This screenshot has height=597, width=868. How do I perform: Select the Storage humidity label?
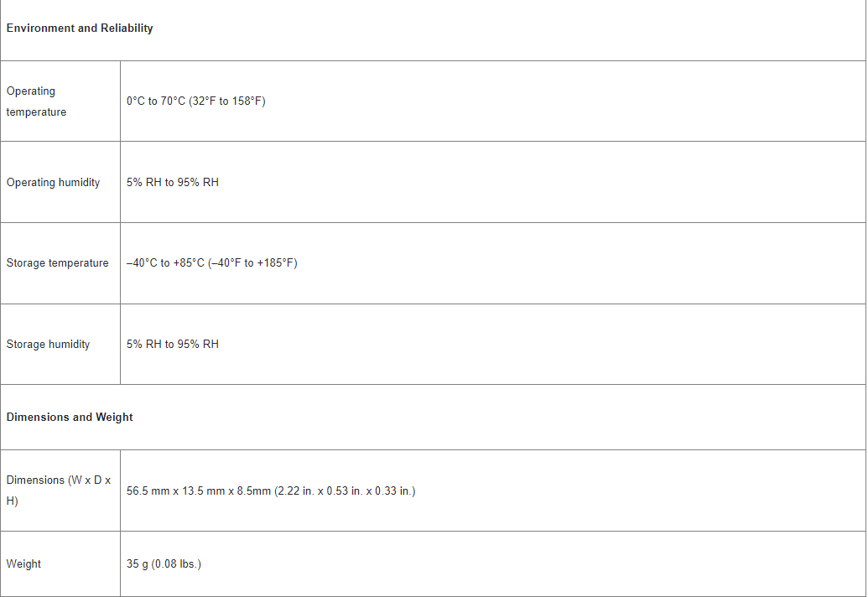pyautogui.click(x=48, y=344)
